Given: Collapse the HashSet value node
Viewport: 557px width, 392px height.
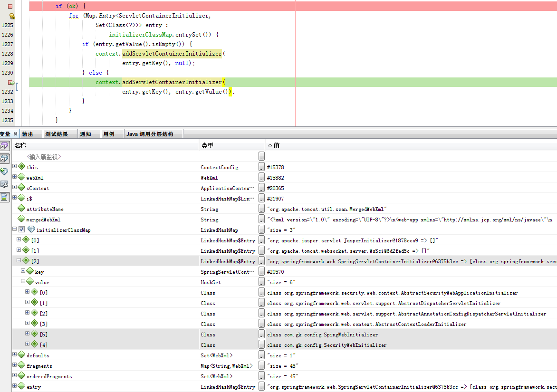Looking at the screenshot, I should (23, 281).
